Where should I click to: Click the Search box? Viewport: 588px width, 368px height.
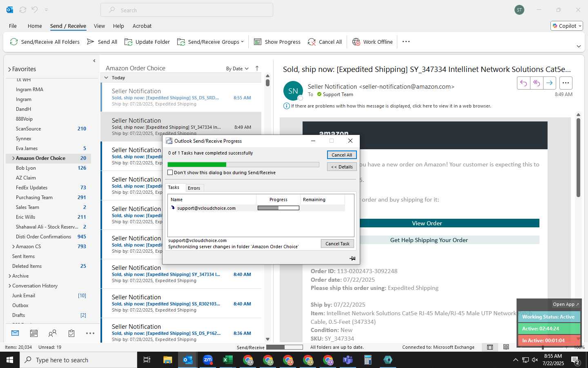[187, 10]
